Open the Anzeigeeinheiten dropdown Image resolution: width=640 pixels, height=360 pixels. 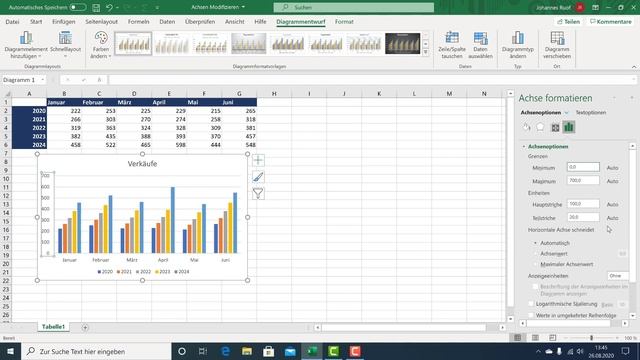pos(618,276)
